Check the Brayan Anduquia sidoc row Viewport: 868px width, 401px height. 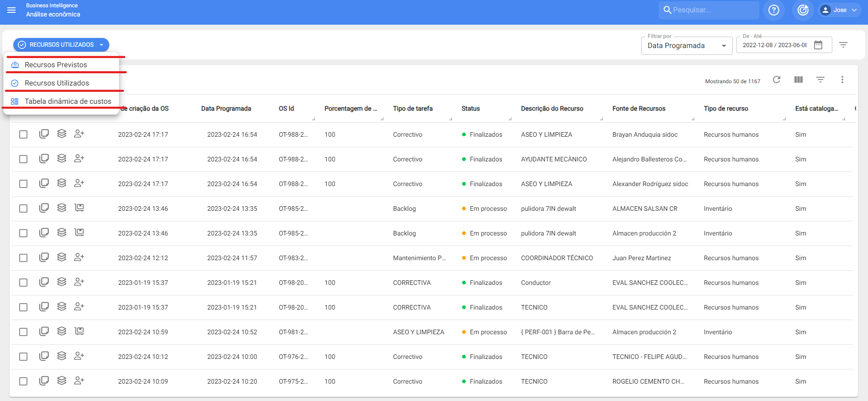coord(23,134)
